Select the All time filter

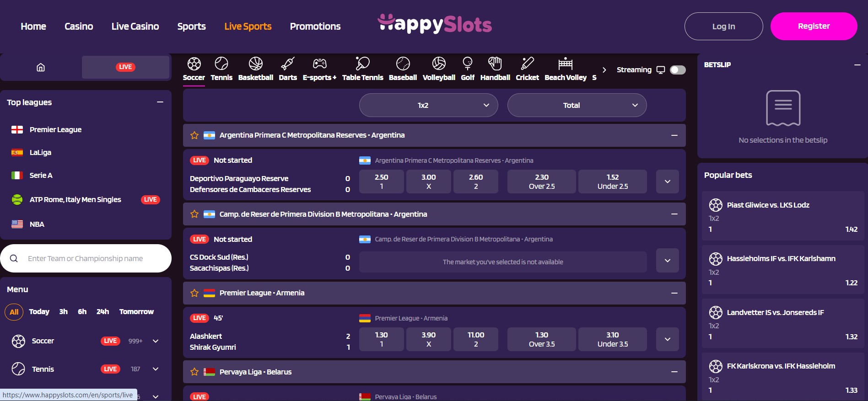click(14, 312)
